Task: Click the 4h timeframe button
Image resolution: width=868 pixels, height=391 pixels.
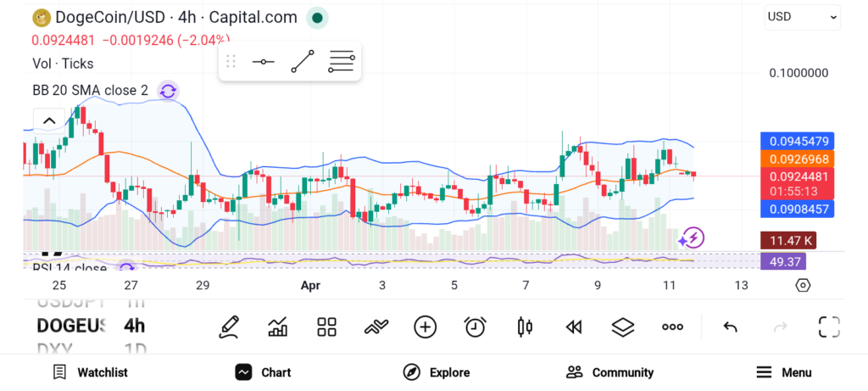Action: click(134, 326)
